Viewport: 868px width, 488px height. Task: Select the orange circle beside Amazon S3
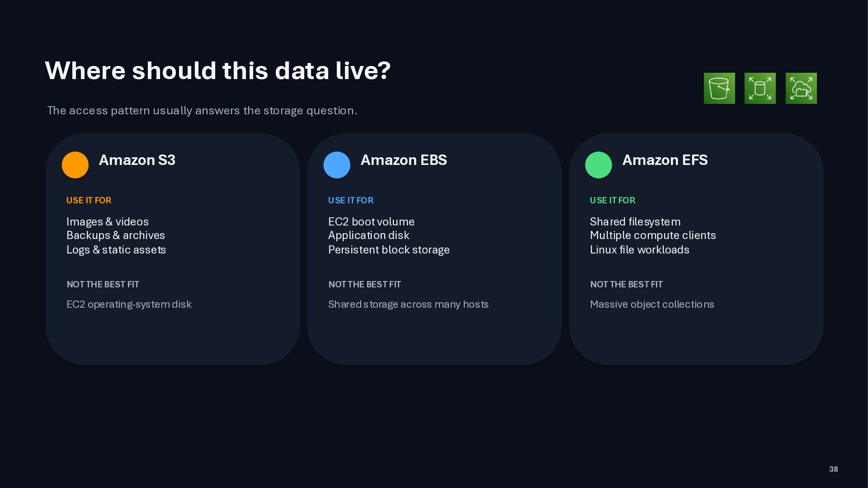[75, 164]
